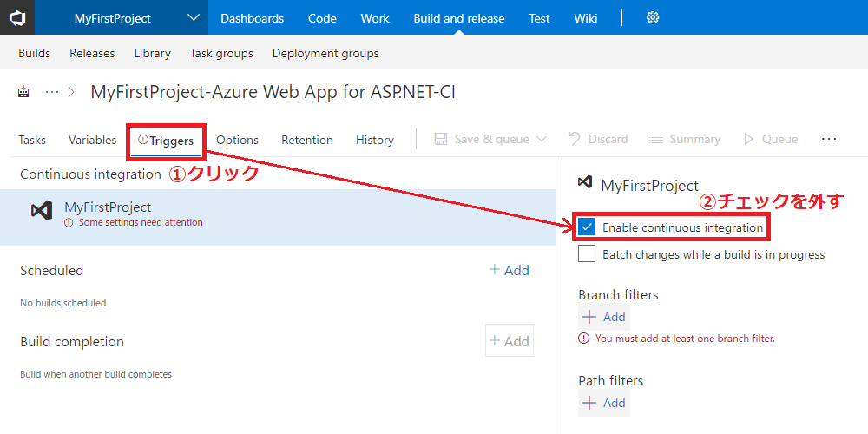Open the breadcrumb ellipsis menu
Screen dimensions: 868x434
pos(51,92)
